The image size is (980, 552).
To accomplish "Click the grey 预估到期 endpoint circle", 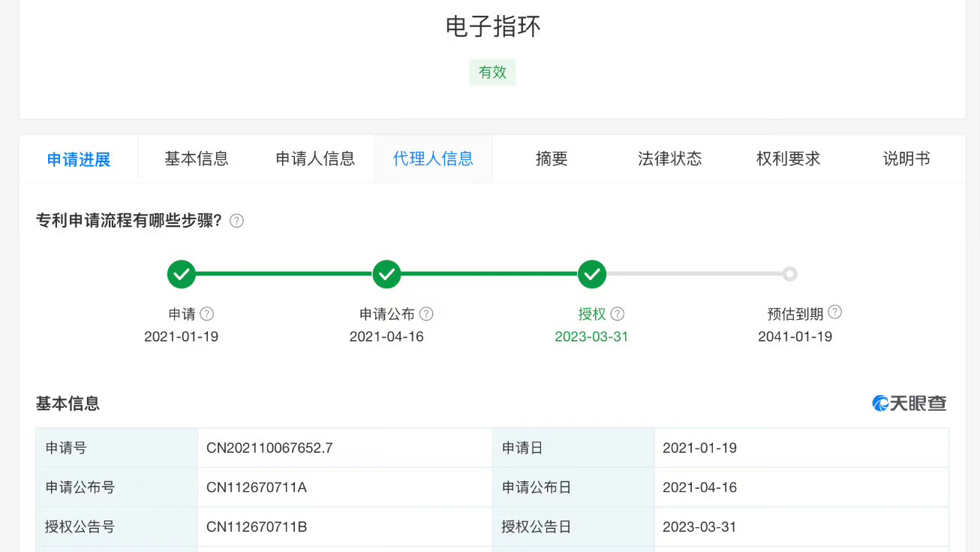I will [789, 274].
